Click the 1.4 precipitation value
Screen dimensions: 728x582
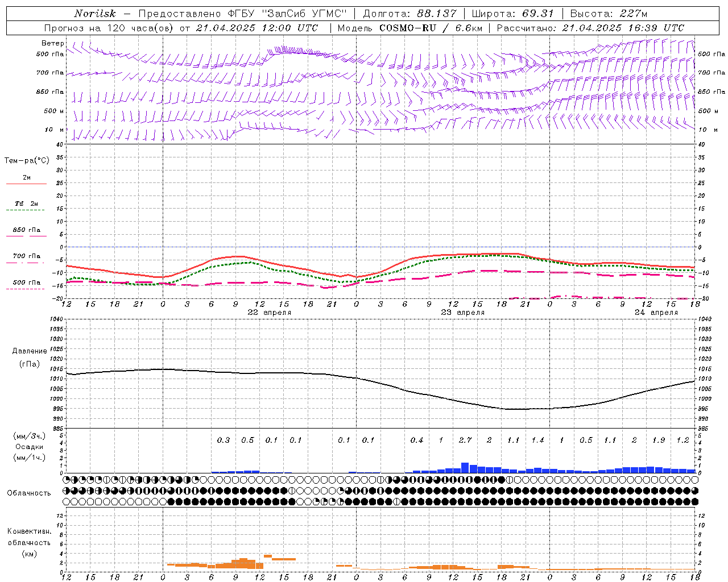pyautogui.click(x=537, y=440)
